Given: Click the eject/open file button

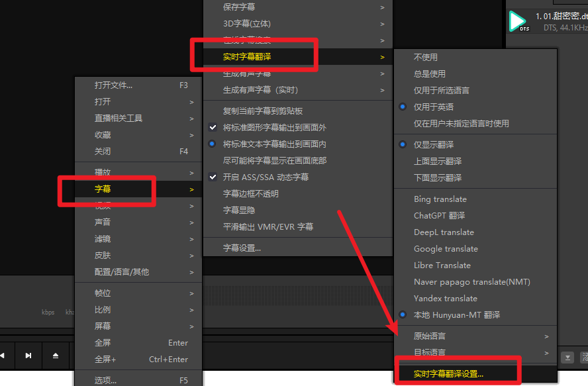Looking at the screenshot, I should click(x=56, y=356).
